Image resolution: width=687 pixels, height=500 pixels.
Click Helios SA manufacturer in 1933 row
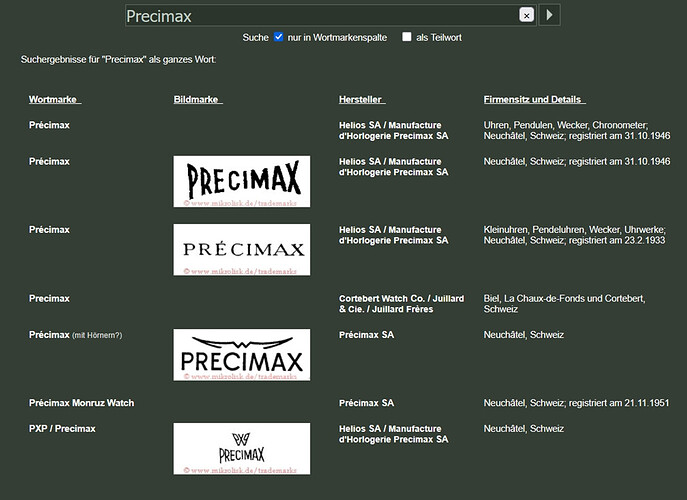pyautogui.click(x=393, y=235)
